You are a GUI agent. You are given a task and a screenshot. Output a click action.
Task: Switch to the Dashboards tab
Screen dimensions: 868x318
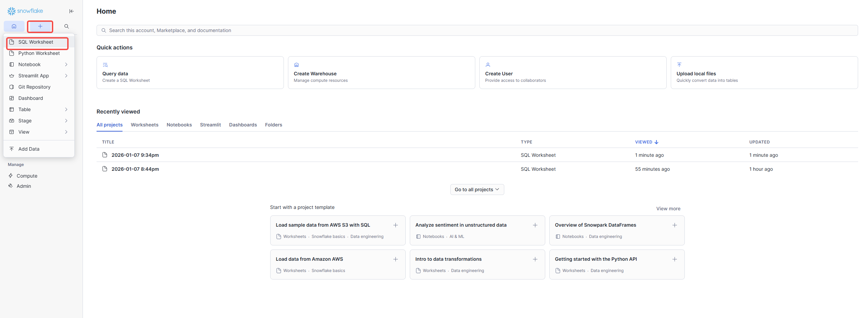pos(243,125)
